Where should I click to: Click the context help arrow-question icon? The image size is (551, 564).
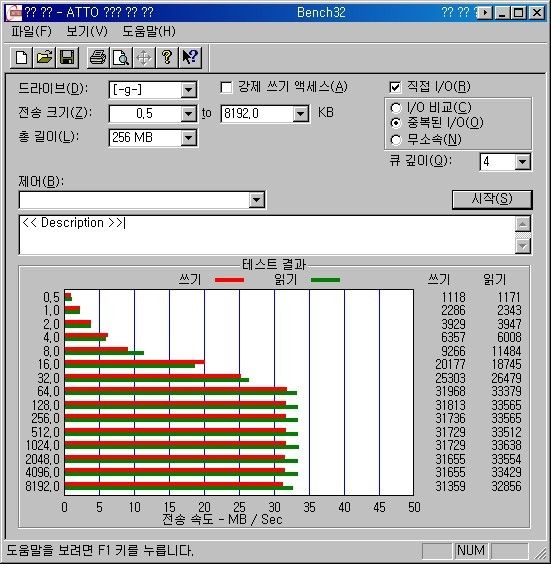click(190, 58)
